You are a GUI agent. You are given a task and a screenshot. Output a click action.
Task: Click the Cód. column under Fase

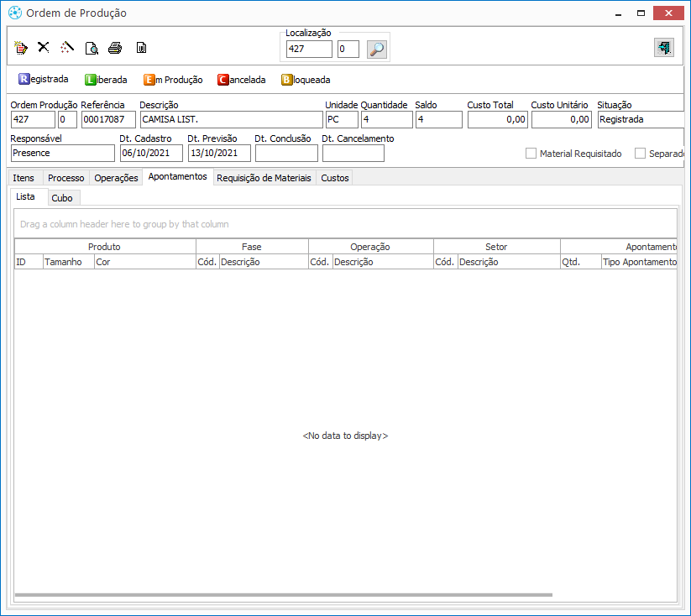(x=207, y=262)
